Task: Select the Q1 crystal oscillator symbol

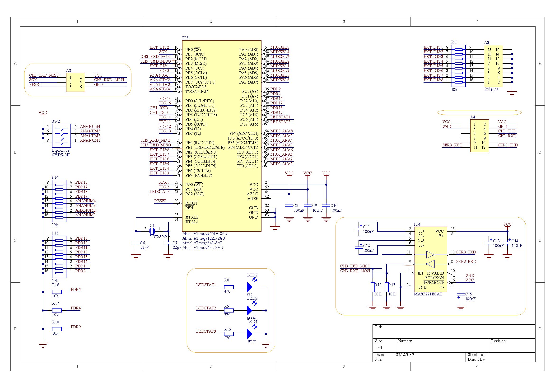Action: 152,231
